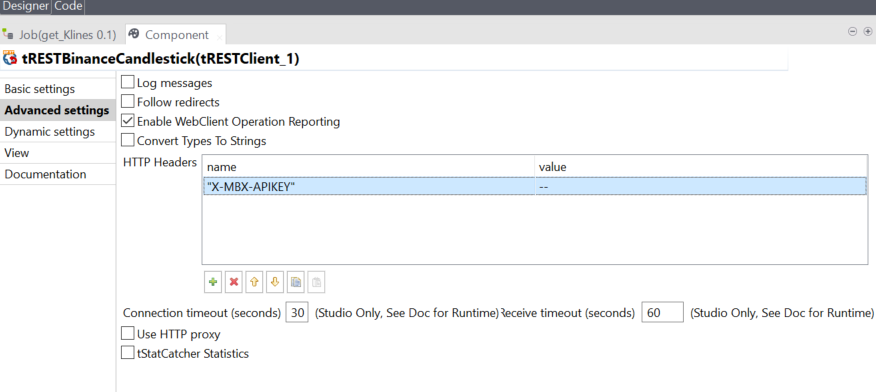The height and width of the screenshot is (392, 876).
Task: Select Advanced settings section
Action: [58, 110]
